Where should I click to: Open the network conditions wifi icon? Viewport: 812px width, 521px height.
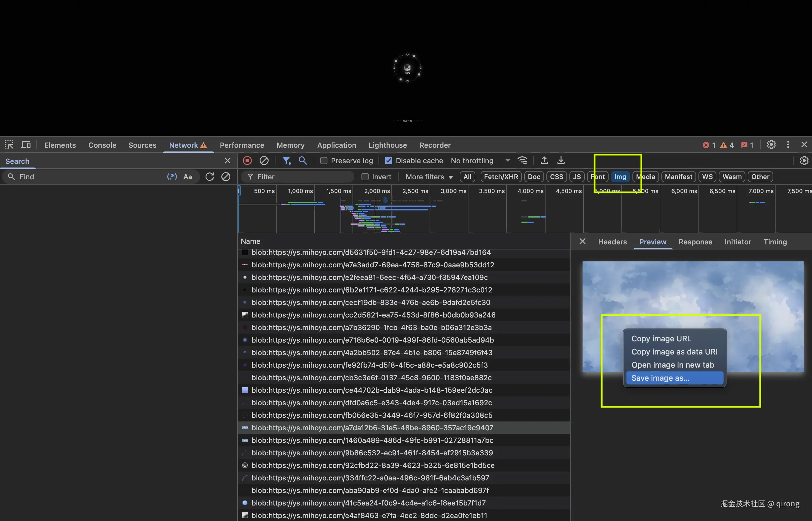[x=523, y=161]
